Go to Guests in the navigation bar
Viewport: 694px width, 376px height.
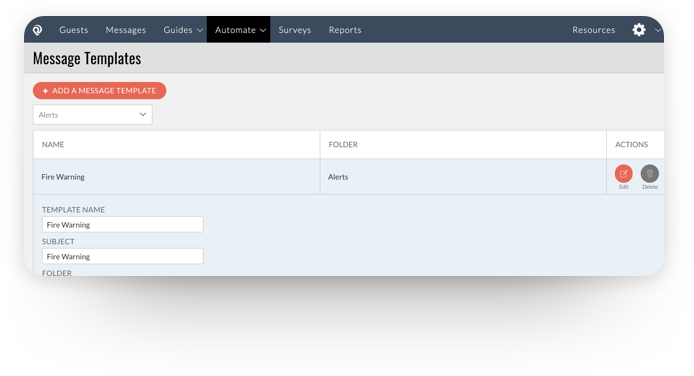(73, 30)
